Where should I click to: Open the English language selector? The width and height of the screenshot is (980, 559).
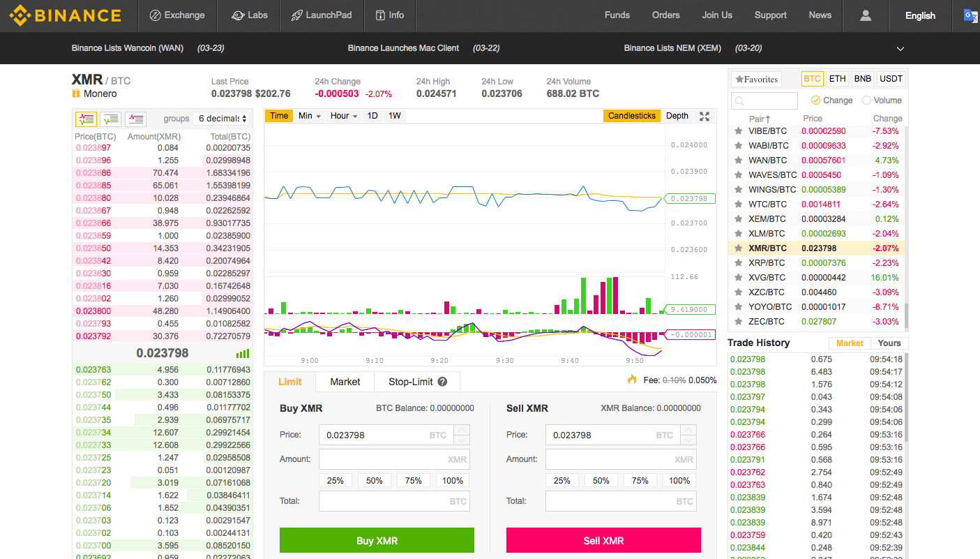(x=920, y=15)
